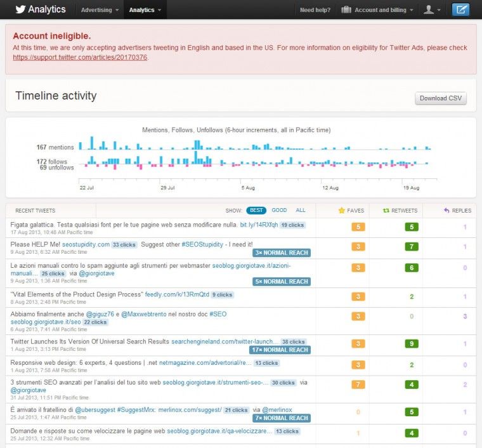
Task: Open the Need help? link
Action: [315, 10]
